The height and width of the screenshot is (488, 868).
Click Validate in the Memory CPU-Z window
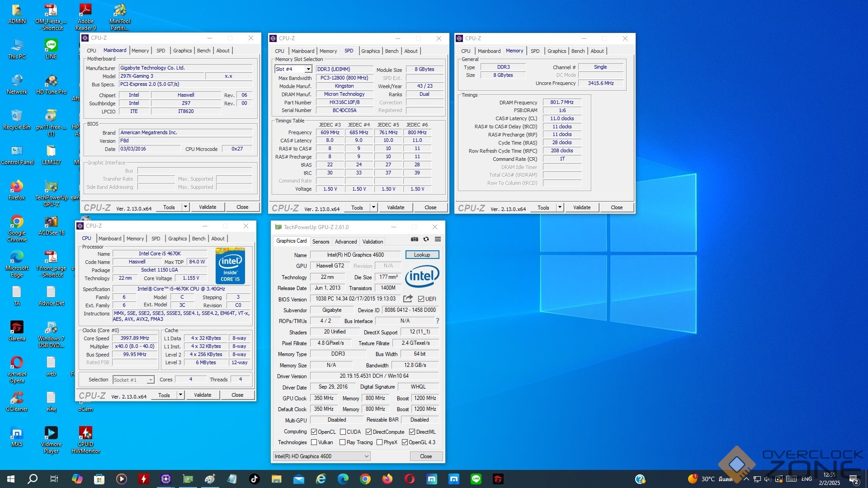[582, 207]
